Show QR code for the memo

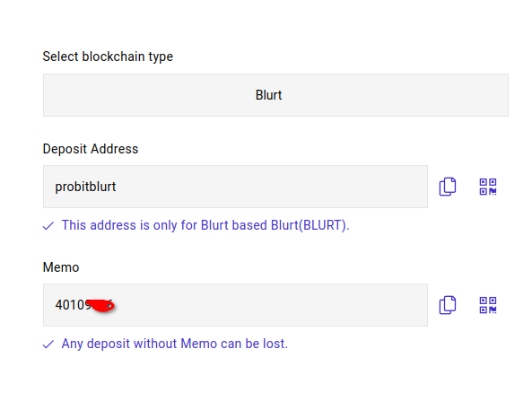(x=488, y=305)
